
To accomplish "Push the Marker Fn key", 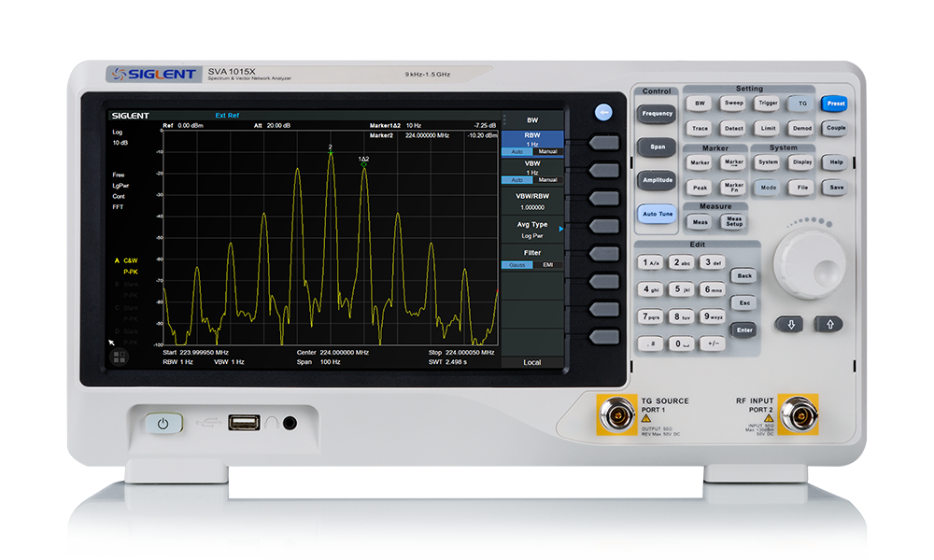I will click(734, 188).
